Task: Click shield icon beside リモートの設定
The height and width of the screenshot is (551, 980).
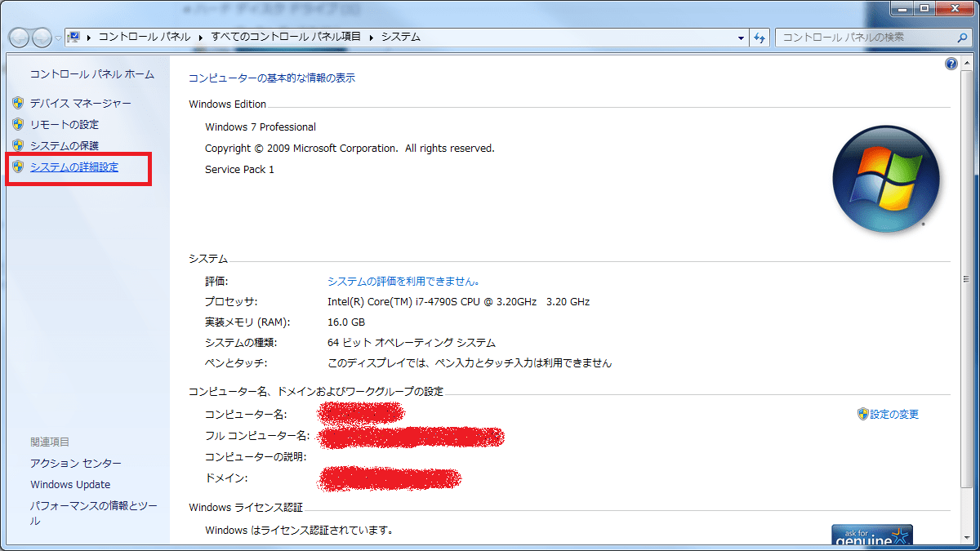Action: pos(18,125)
